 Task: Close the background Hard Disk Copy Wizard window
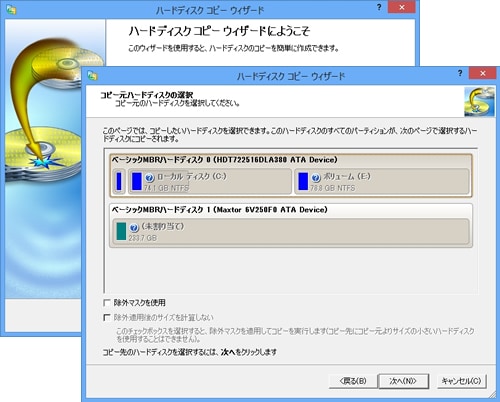(x=402, y=7)
